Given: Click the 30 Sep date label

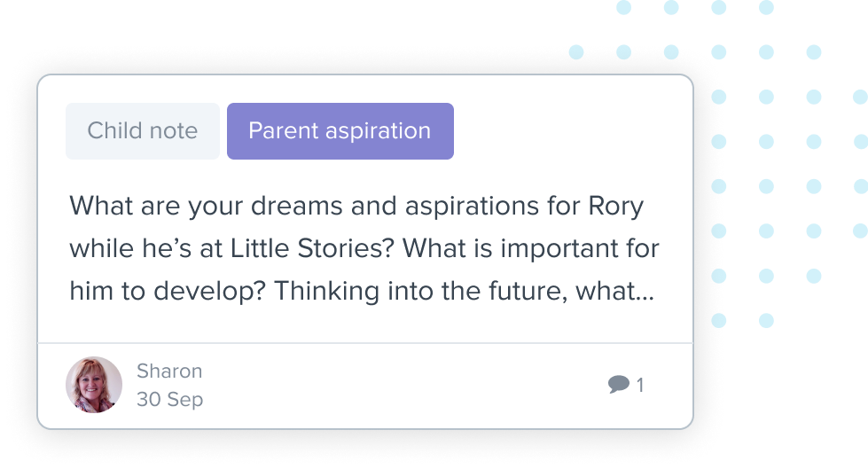Looking at the screenshot, I should pyautogui.click(x=169, y=400).
